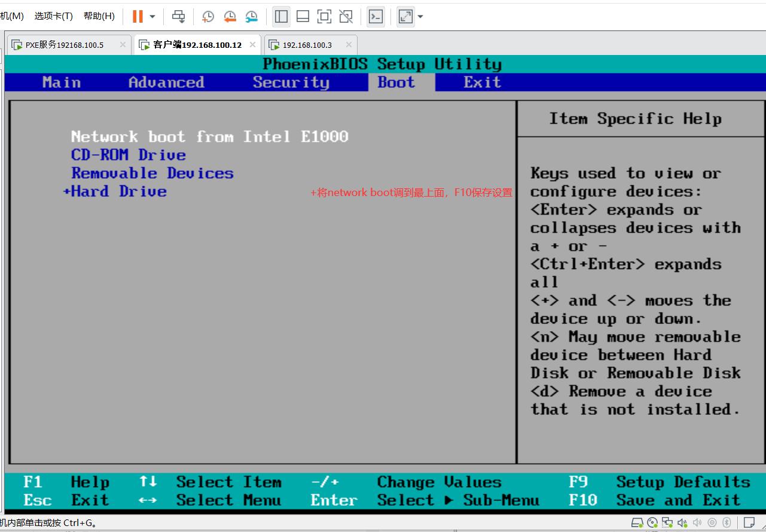
Task: Click the Select Item legend text
Action: pos(228,482)
